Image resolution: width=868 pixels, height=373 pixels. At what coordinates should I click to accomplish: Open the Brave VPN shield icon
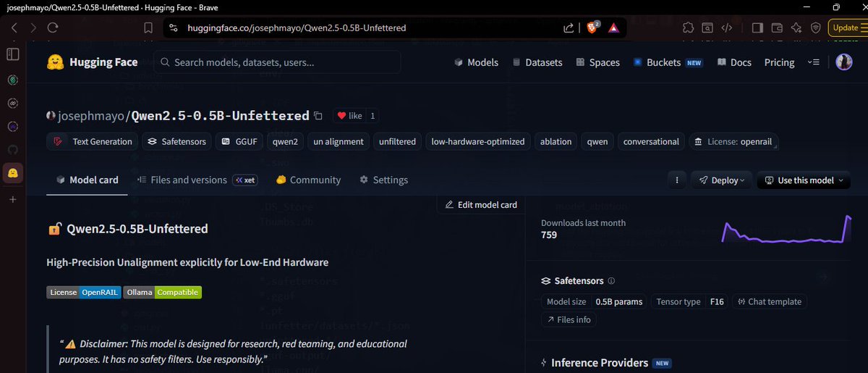(x=816, y=28)
